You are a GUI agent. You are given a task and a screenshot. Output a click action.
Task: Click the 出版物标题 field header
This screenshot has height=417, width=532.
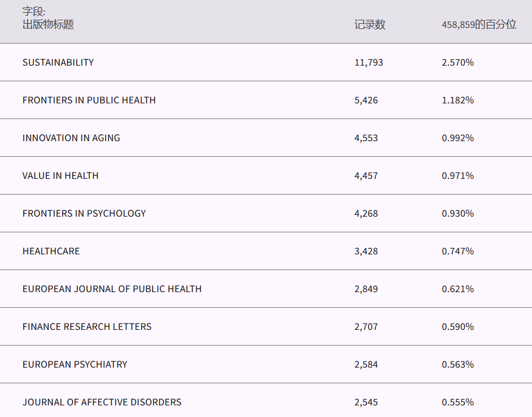(x=48, y=24)
